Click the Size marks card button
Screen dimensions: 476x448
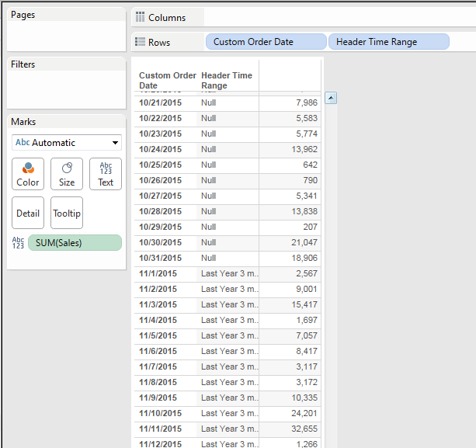67,174
